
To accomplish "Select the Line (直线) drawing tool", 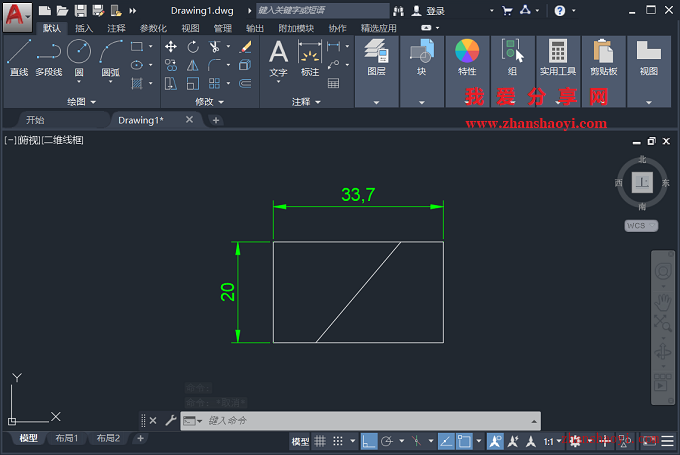I will pyautogui.click(x=19, y=58).
